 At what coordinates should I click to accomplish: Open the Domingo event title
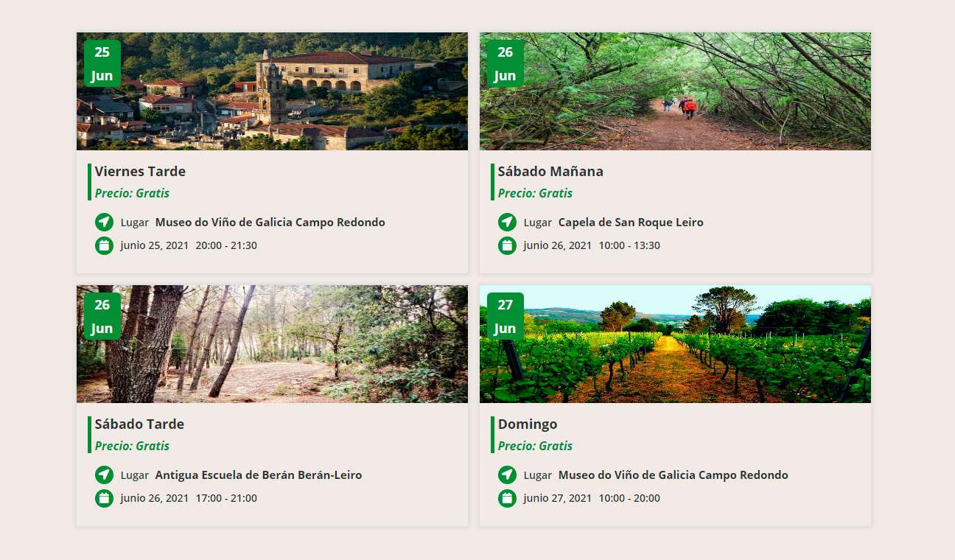click(528, 424)
